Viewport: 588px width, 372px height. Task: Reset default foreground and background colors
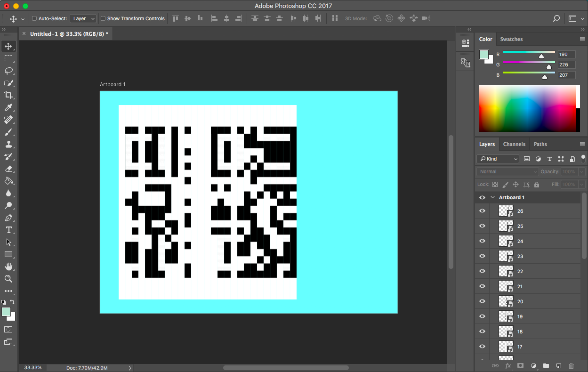click(x=4, y=302)
